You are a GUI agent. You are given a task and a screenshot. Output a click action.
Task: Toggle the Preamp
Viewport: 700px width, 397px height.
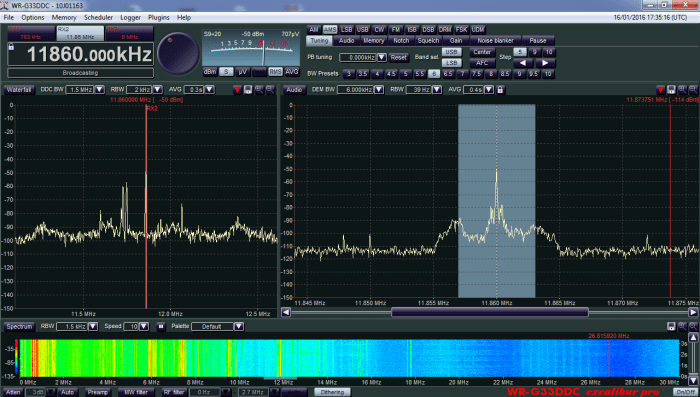98,392
